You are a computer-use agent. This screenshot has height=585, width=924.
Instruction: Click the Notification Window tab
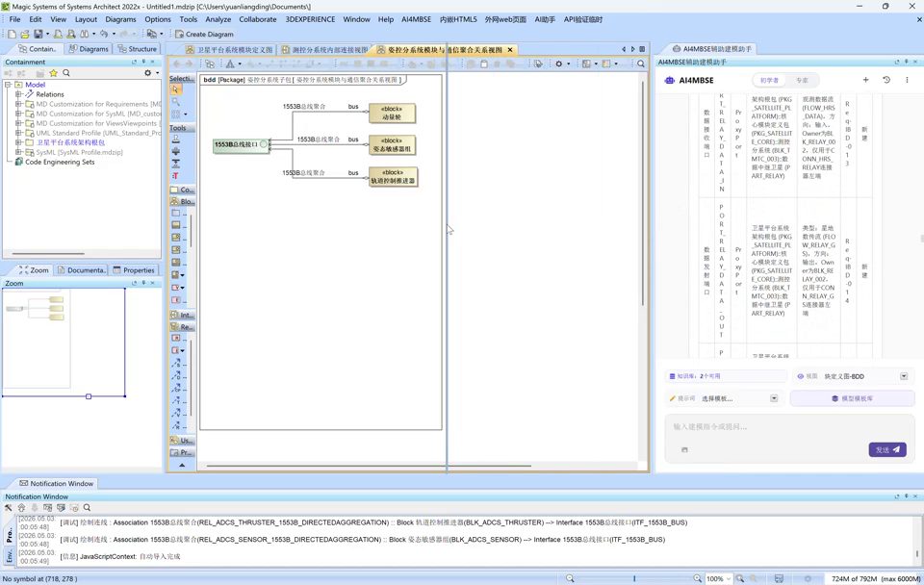coord(56,483)
